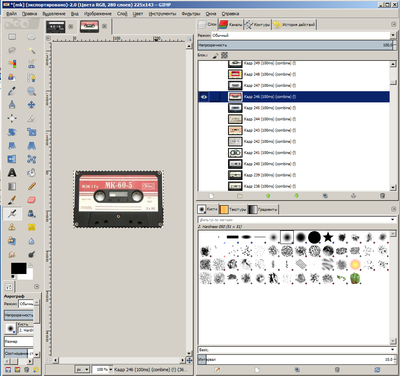The height and width of the screenshot is (376, 400).
Task: Select the Text tool
Action: click(x=12, y=173)
